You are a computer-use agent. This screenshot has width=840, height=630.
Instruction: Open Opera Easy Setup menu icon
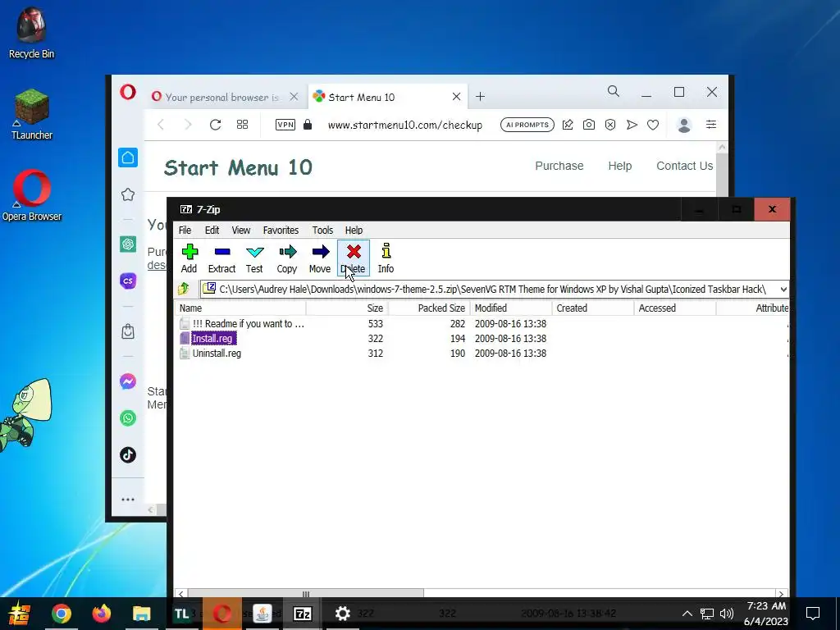tap(711, 125)
